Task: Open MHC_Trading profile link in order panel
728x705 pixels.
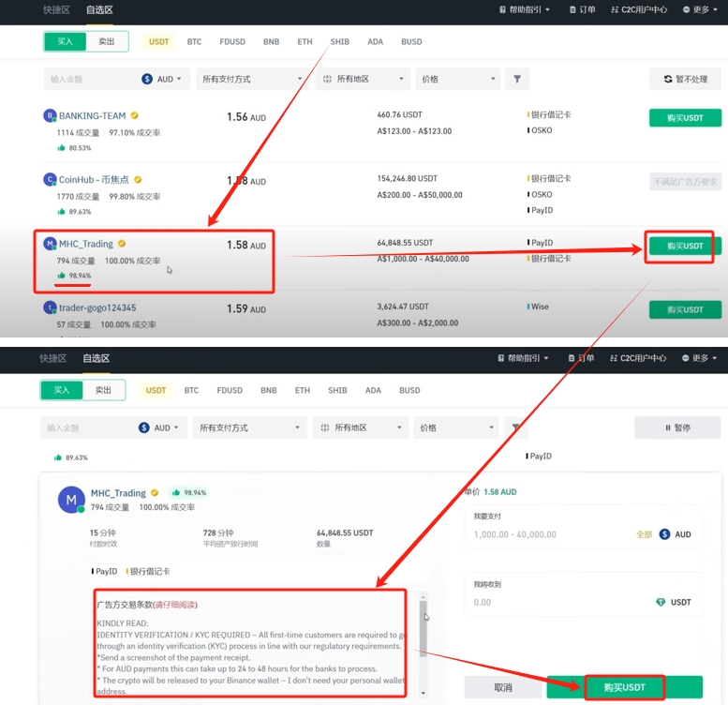Action: click(x=118, y=493)
